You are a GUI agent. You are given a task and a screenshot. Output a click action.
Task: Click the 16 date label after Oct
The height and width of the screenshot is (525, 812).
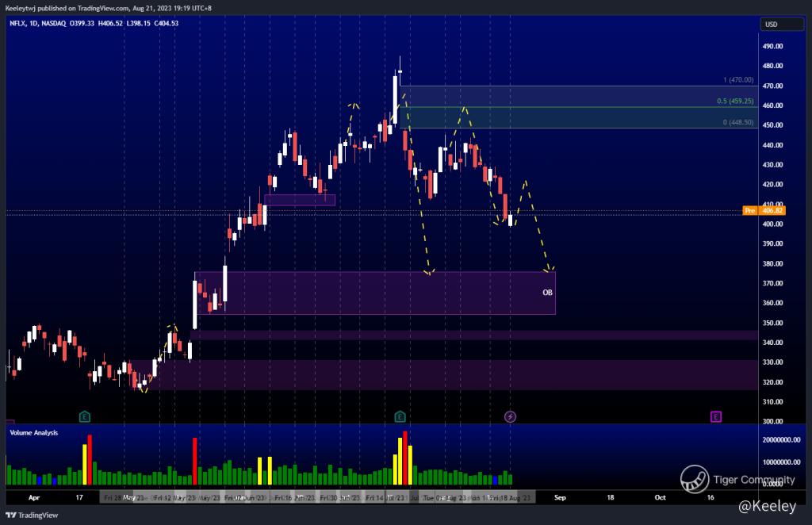click(710, 497)
